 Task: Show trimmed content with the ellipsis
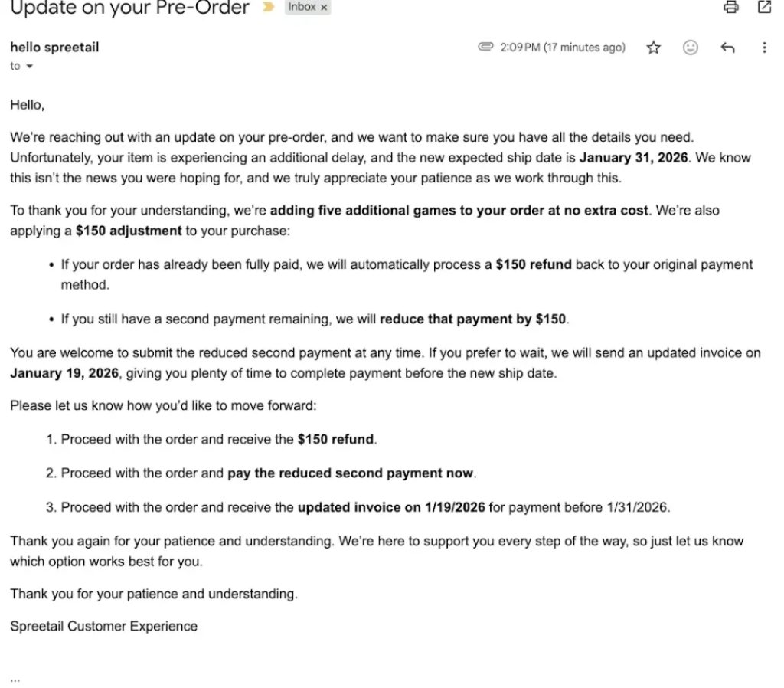[15, 679]
